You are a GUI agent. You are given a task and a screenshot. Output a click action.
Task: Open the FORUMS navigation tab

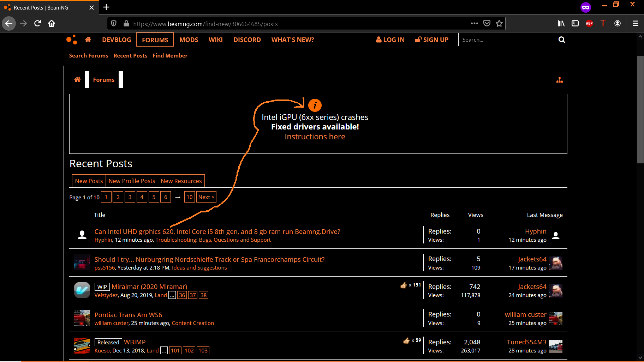coord(155,40)
